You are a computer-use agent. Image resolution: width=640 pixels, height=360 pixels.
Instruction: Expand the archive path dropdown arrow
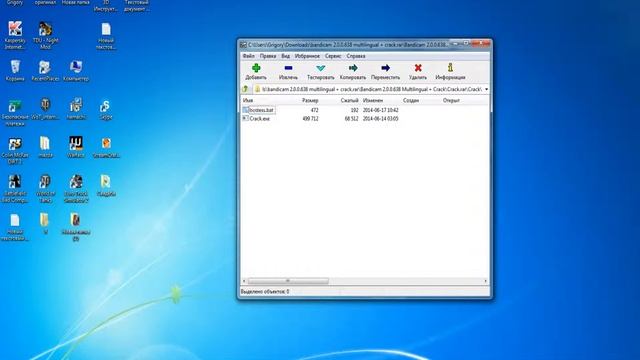pos(486,89)
